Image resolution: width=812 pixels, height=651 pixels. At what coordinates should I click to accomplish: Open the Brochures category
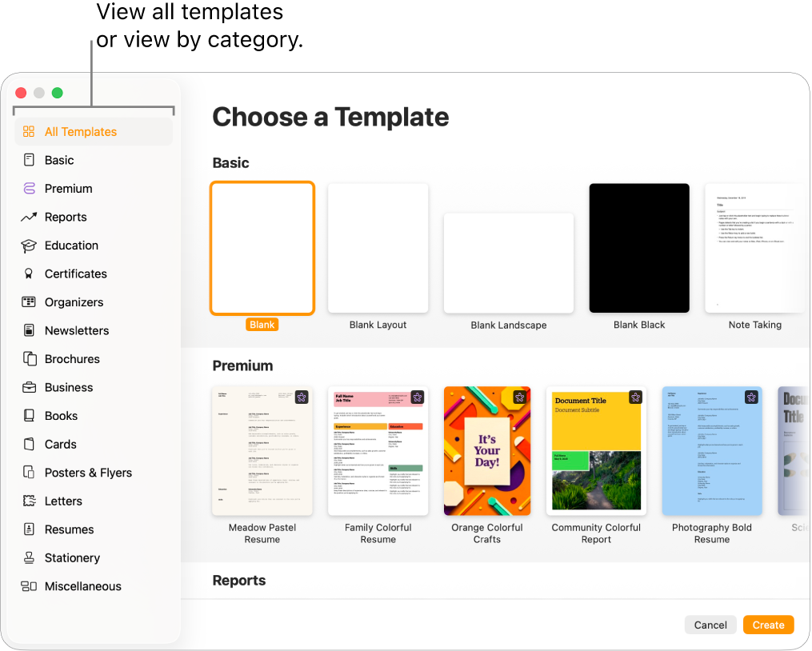click(70, 358)
